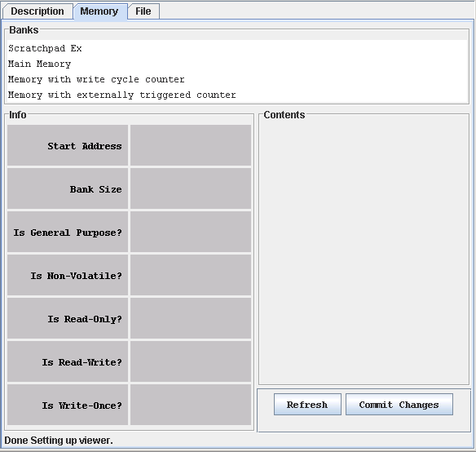Click the empty Start Address value cell

click(191, 145)
